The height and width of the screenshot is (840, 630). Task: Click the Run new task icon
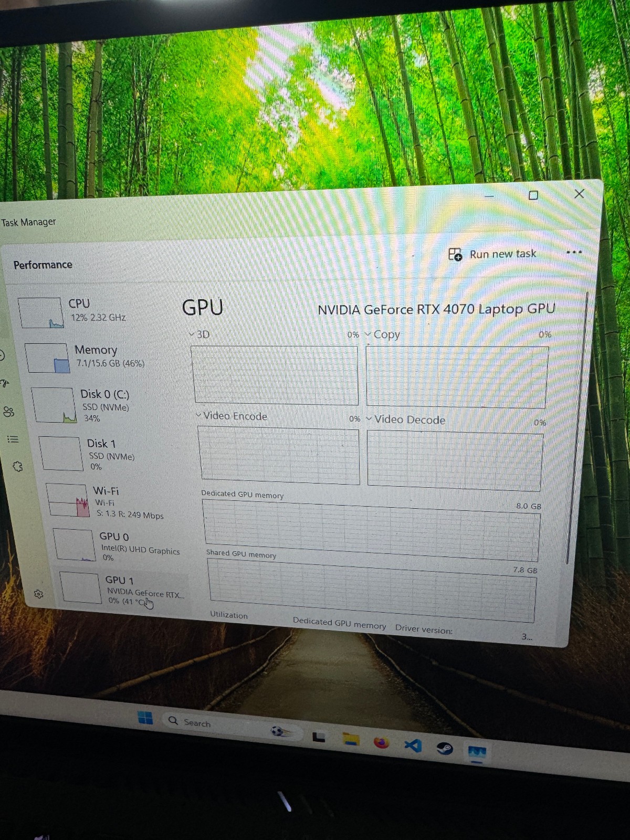click(455, 255)
